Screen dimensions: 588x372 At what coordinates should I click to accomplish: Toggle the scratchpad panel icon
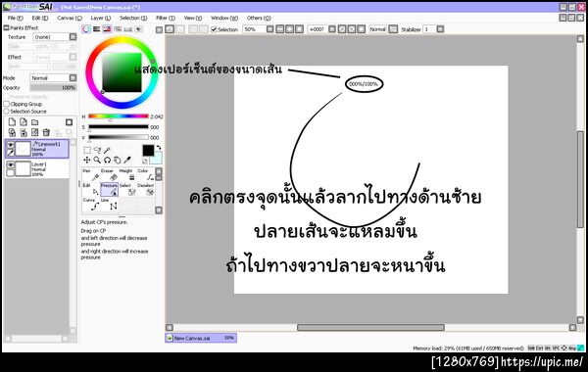point(139,29)
